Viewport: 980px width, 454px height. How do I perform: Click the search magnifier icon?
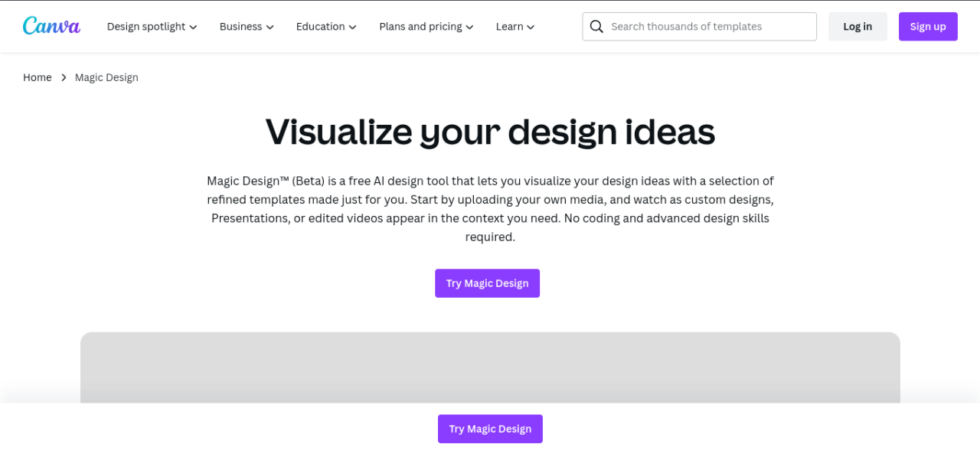pyautogui.click(x=596, y=27)
